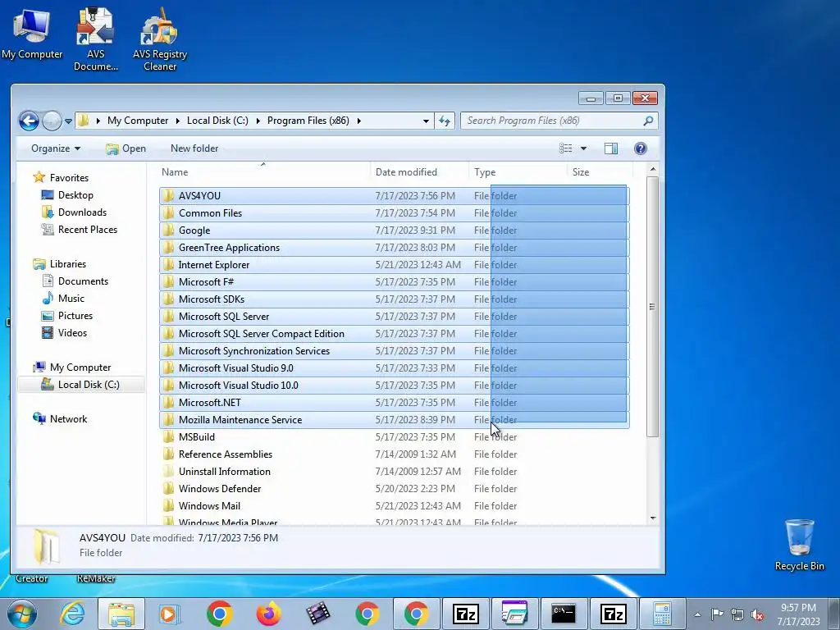Click the muted volume tray icon

(757, 614)
